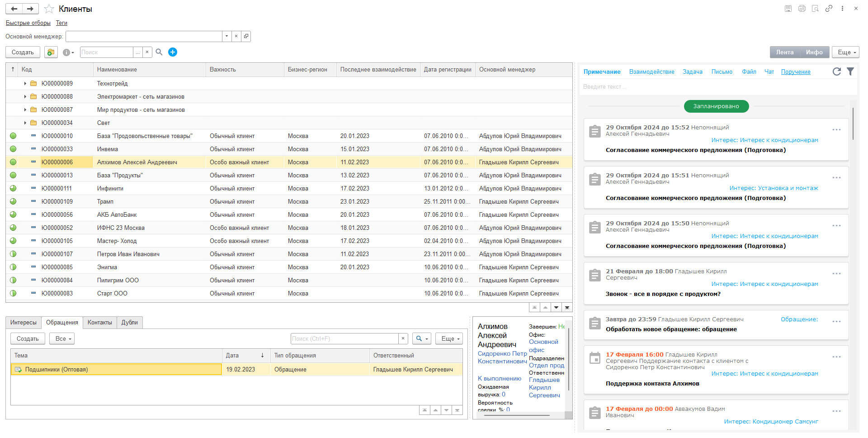Open Основной менеджер dropdown arrow
This screenshot has height=438, width=868.
pyautogui.click(x=226, y=36)
